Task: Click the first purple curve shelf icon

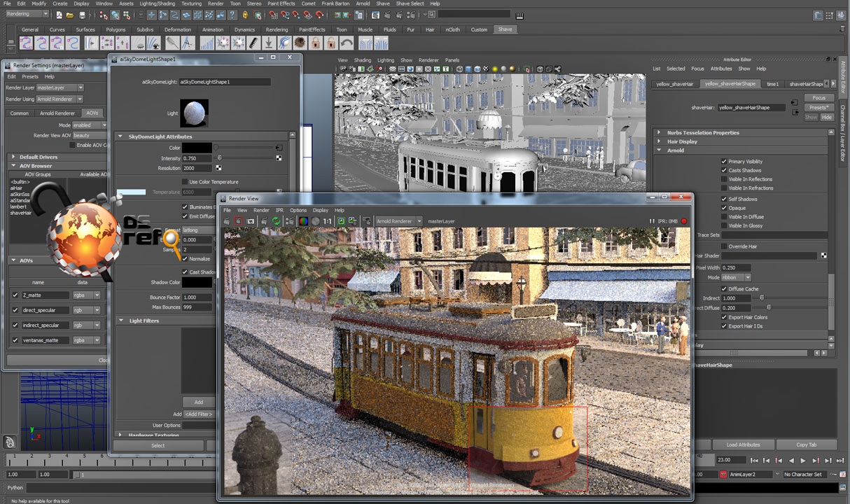Action: (x=26, y=43)
